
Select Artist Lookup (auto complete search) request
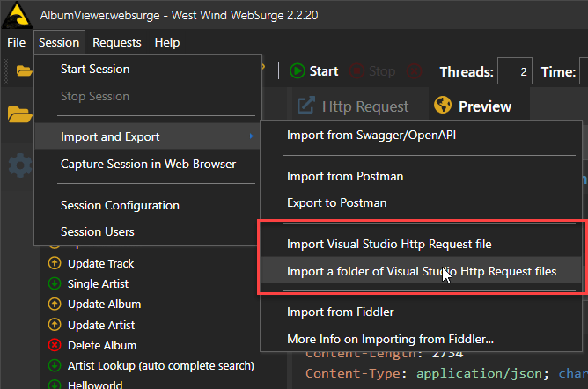coord(161,365)
